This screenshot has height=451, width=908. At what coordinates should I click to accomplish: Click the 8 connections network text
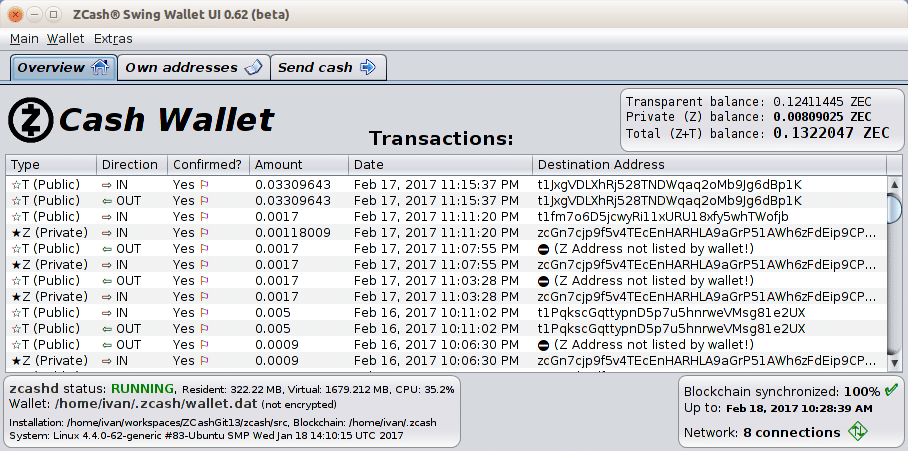(x=790, y=432)
